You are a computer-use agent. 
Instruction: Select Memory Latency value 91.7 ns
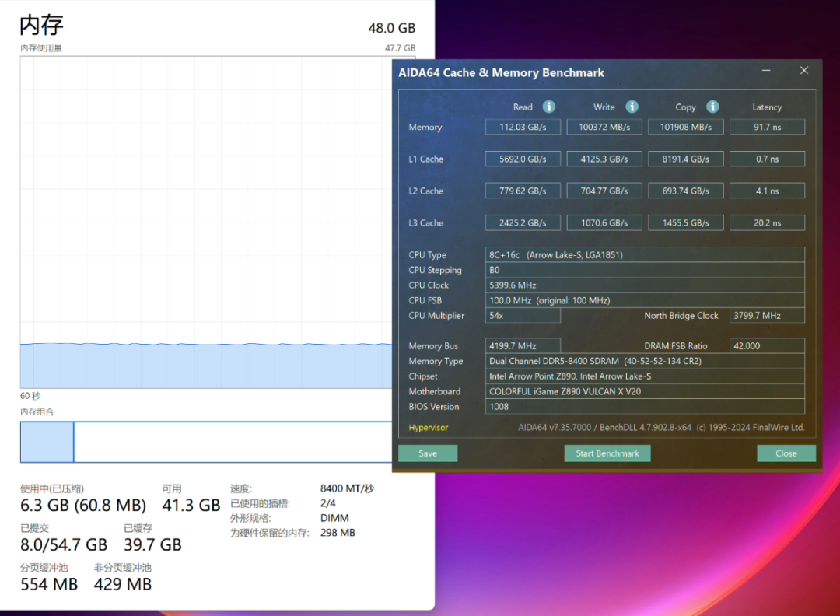(767, 127)
